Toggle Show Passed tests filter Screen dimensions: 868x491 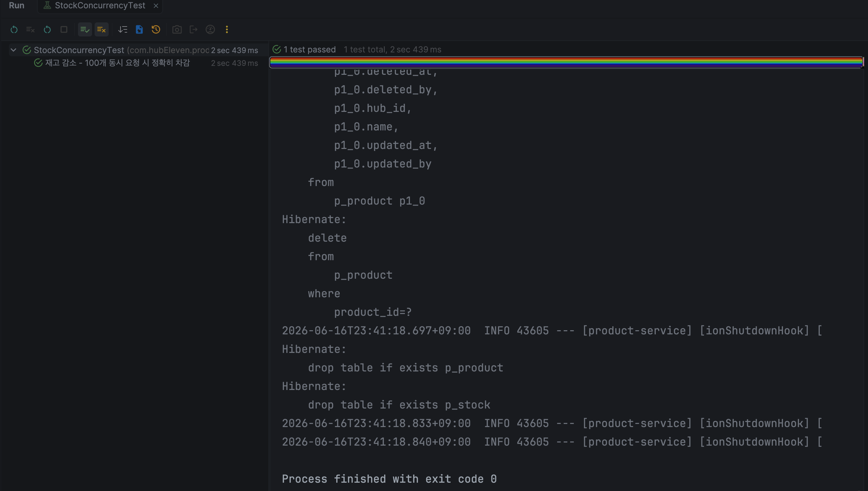[85, 30]
